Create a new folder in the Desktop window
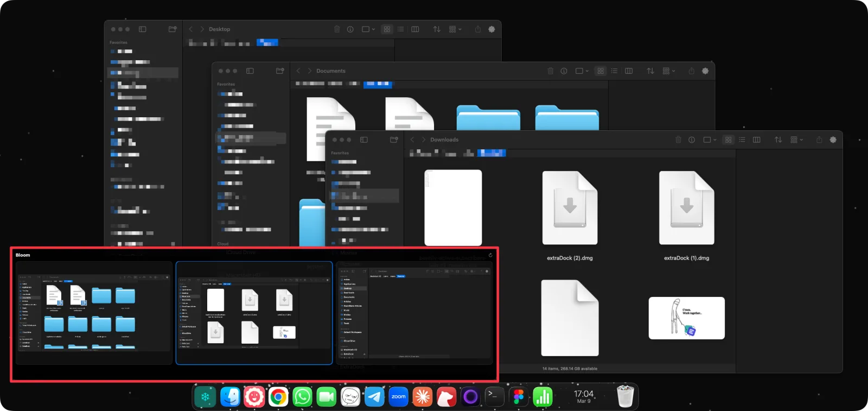 tap(173, 29)
